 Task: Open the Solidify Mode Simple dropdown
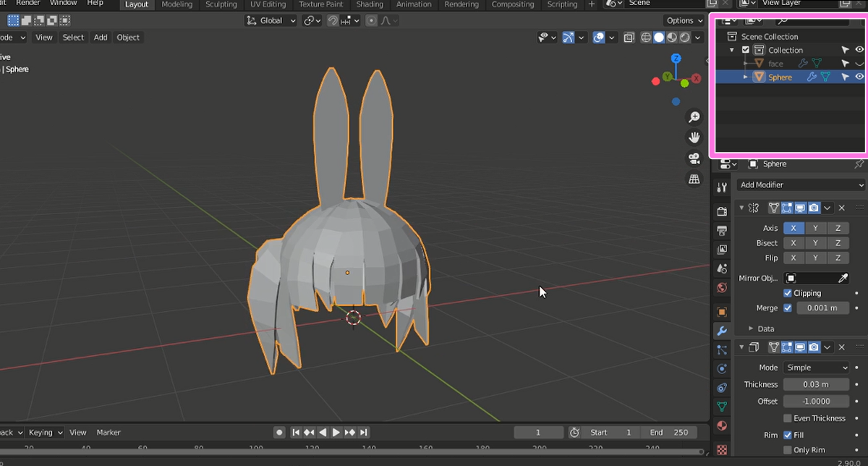pos(816,368)
